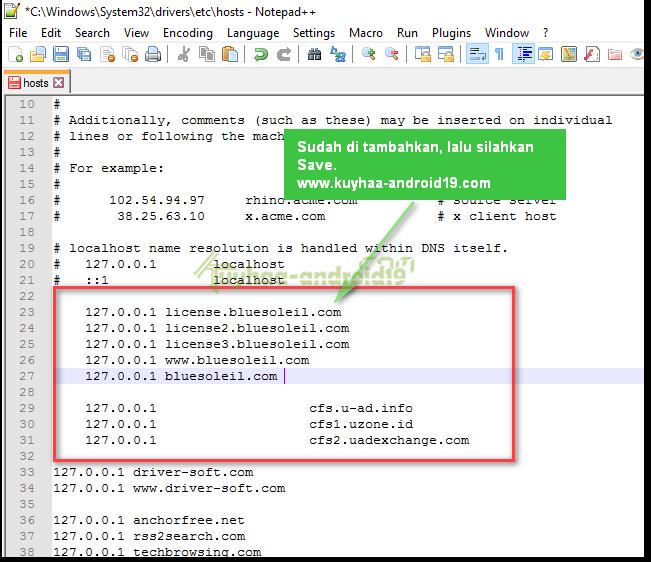651x562 pixels.
Task: Click the entry 'cfs2.uadexchange.com'
Action: [x=389, y=440]
